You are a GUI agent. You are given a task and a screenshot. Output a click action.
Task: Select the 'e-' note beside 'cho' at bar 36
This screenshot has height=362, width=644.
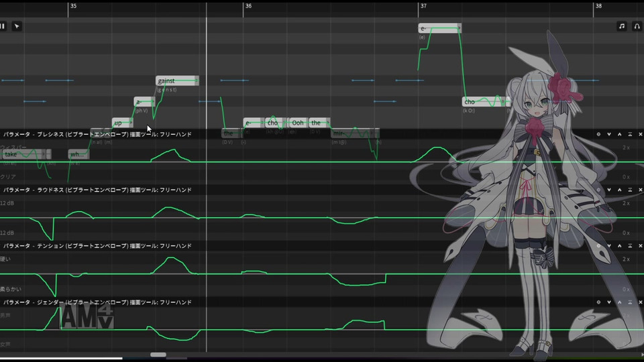254,123
